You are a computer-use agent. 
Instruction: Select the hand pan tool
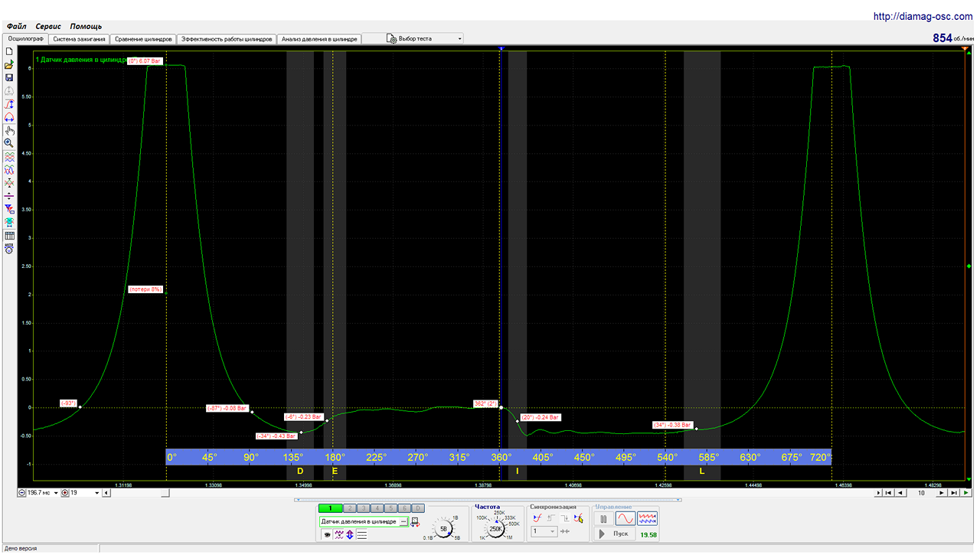[9, 130]
